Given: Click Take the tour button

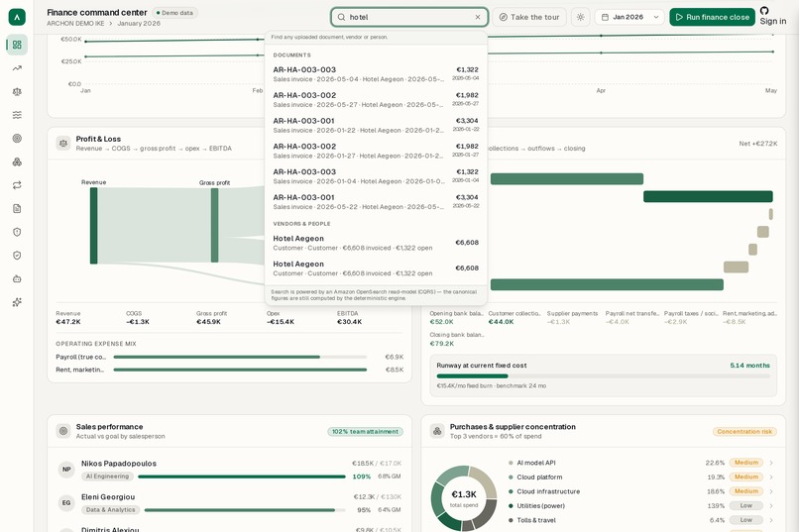Looking at the screenshot, I should pyautogui.click(x=529, y=17).
